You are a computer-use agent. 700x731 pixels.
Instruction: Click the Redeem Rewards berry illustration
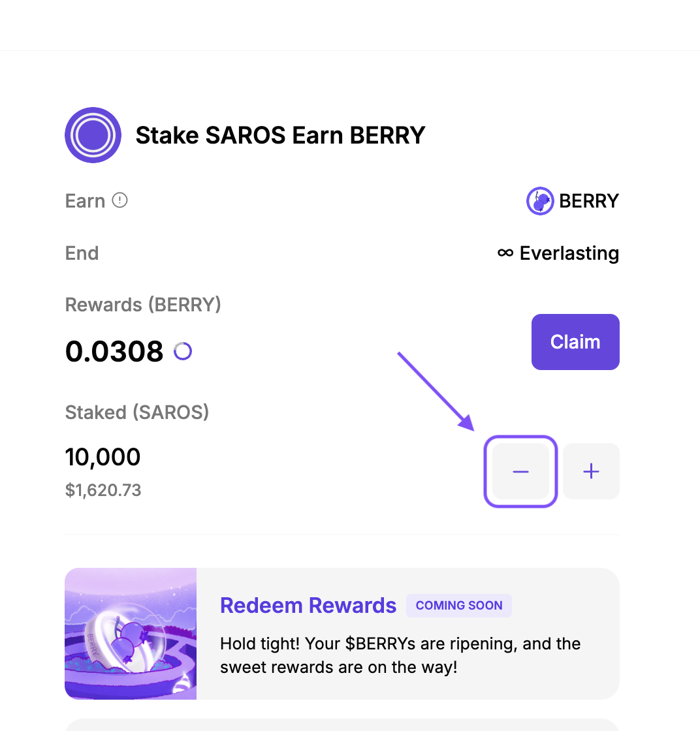pyautogui.click(x=131, y=633)
